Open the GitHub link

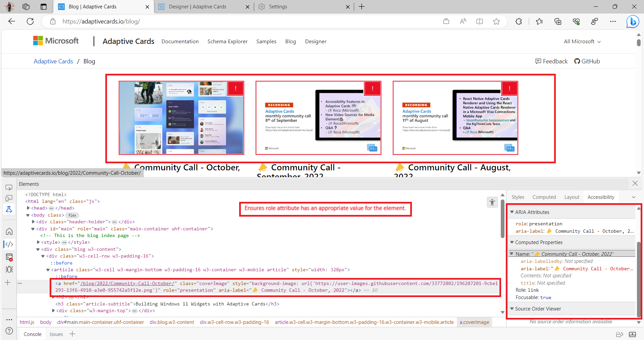pyautogui.click(x=587, y=61)
